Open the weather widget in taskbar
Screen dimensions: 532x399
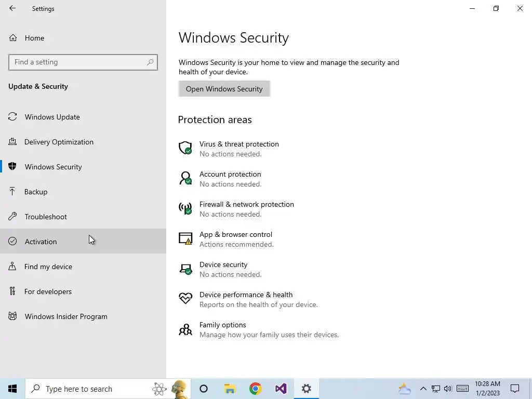coord(404,389)
